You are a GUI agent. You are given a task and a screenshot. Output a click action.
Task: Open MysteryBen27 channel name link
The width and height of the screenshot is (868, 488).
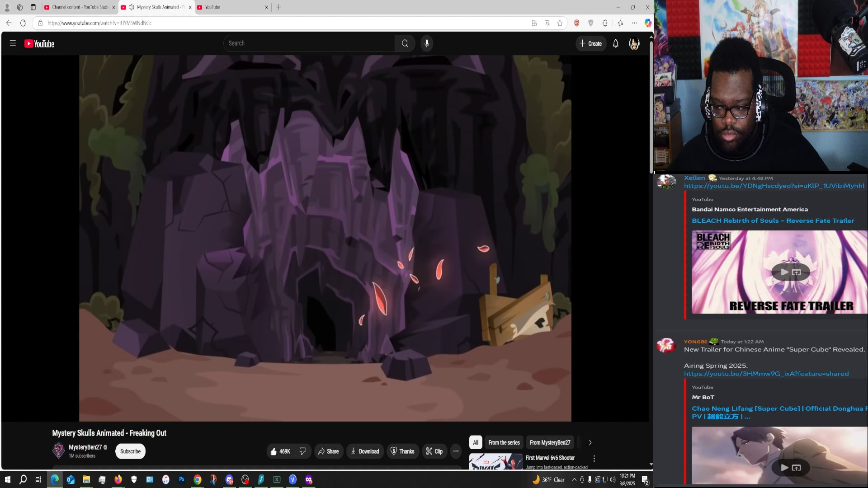(x=85, y=447)
